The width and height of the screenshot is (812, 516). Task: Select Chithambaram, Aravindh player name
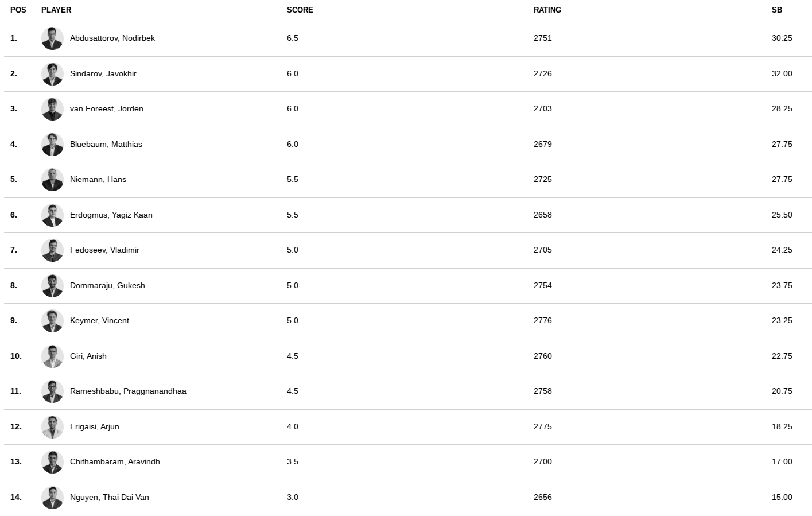115,461
